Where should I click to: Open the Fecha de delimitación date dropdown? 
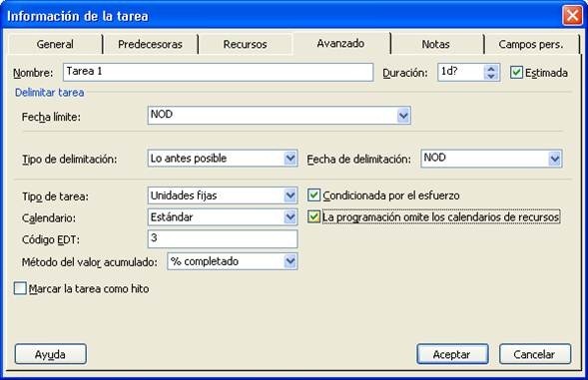[555, 159]
